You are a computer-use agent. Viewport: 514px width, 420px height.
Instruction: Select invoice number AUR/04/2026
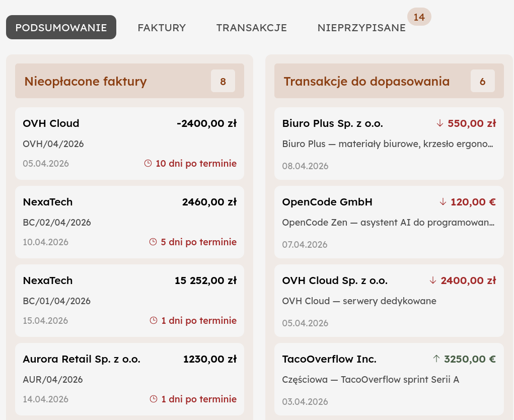coord(53,379)
